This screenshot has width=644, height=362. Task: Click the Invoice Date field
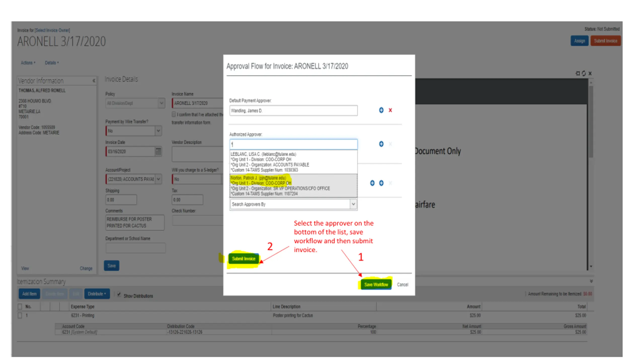[130, 151]
